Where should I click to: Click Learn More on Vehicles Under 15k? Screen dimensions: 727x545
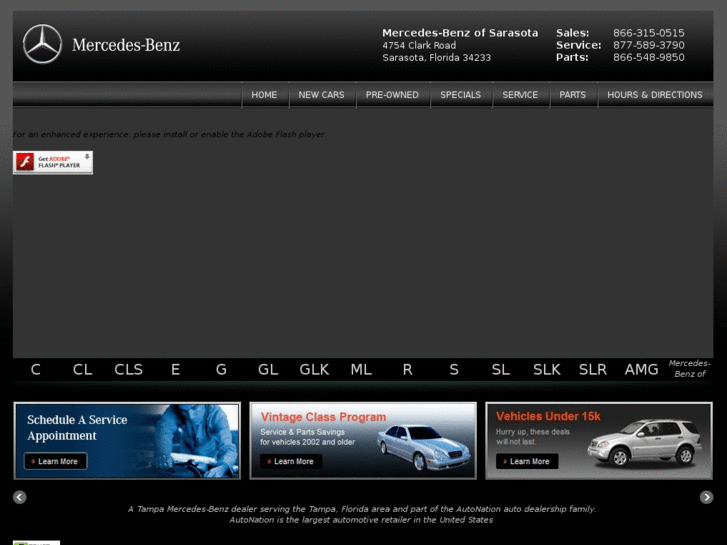pyautogui.click(x=527, y=462)
